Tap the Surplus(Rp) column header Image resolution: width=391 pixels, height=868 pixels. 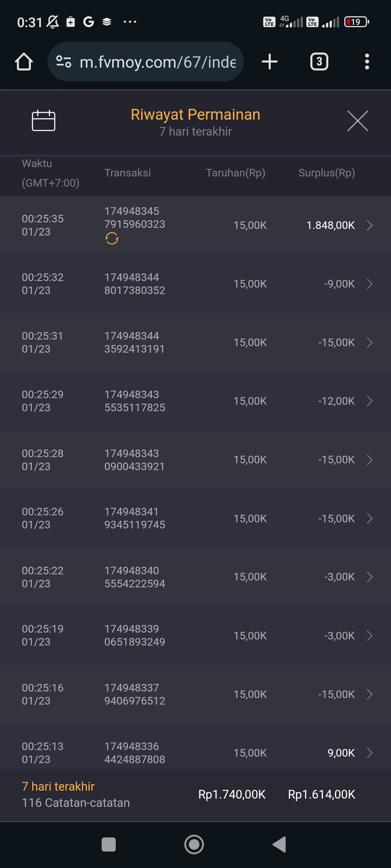(327, 173)
